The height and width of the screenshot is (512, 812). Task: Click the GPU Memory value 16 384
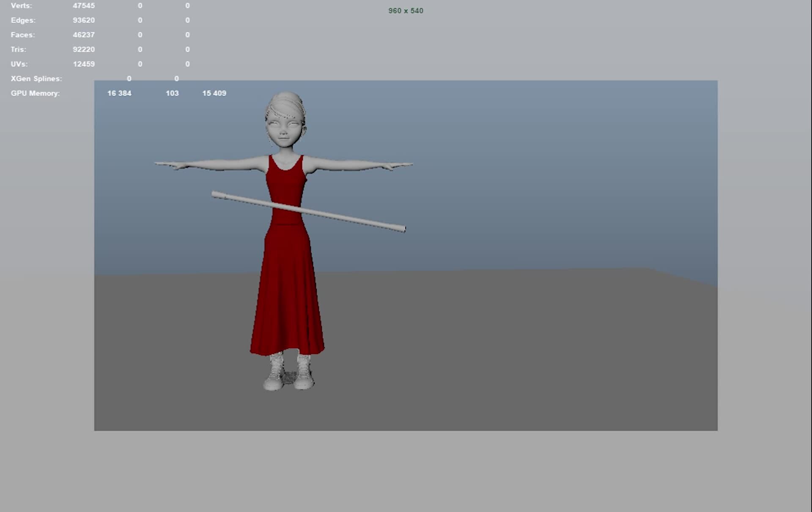[120, 93]
